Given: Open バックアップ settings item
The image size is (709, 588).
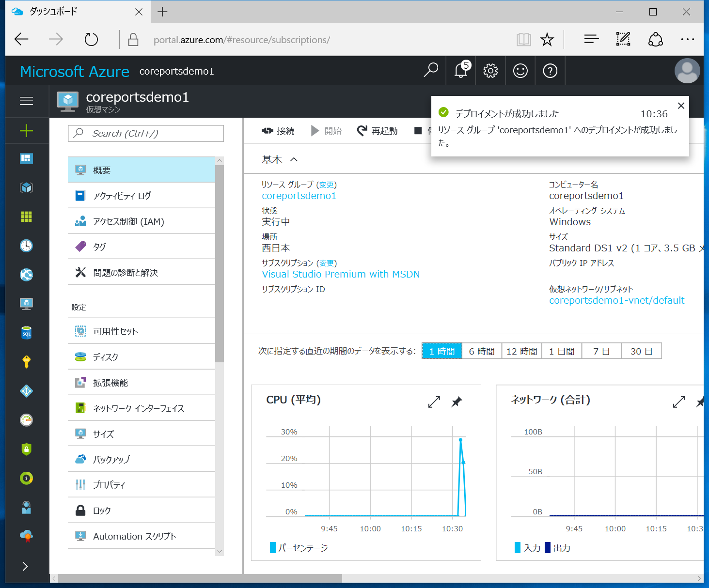Looking at the screenshot, I should pos(142,459).
